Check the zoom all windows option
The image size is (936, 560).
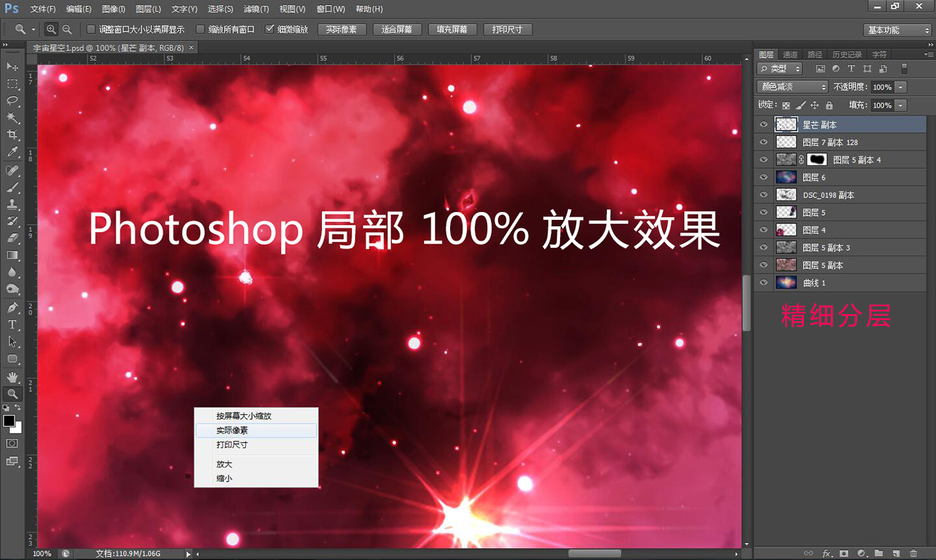click(200, 29)
